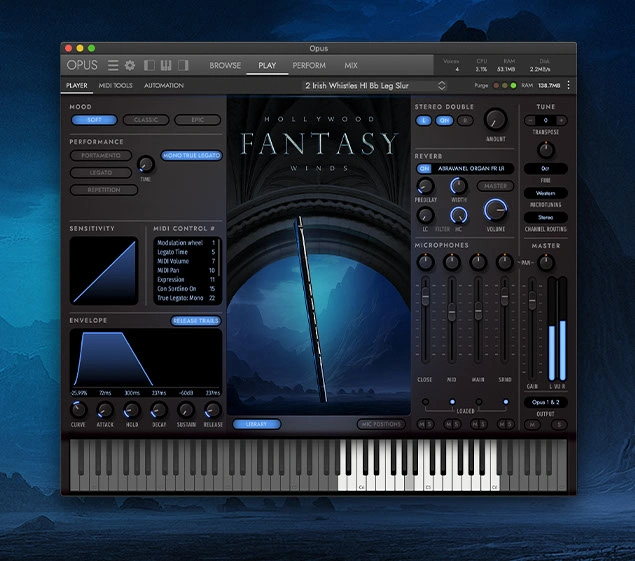Image resolution: width=635 pixels, height=561 pixels.
Task: Click the Fine tune knob
Action: coord(546,150)
